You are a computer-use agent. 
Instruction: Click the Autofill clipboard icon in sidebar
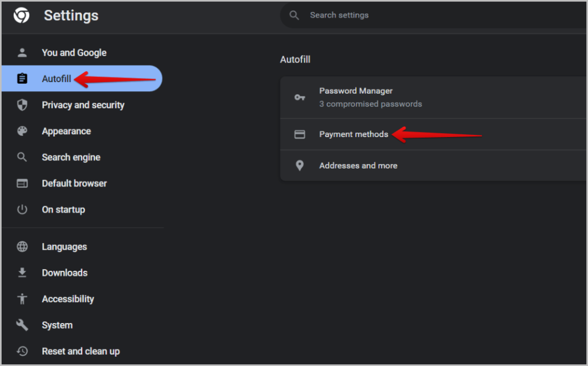[22, 79]
